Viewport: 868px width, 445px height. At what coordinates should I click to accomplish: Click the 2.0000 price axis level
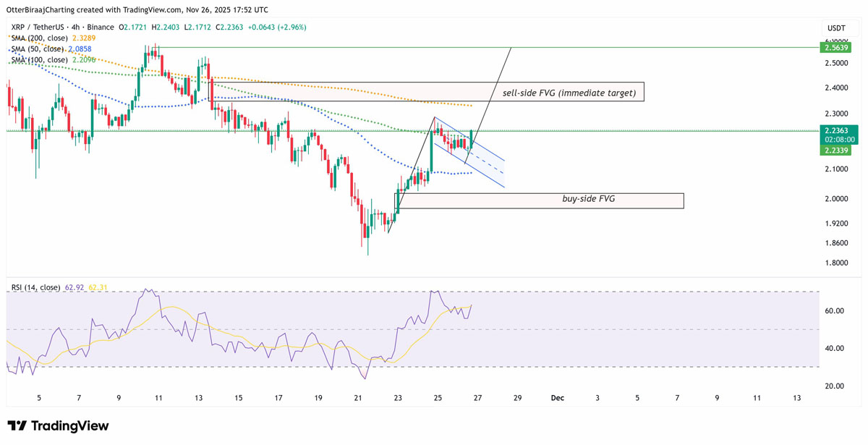(x=835, y=199)
